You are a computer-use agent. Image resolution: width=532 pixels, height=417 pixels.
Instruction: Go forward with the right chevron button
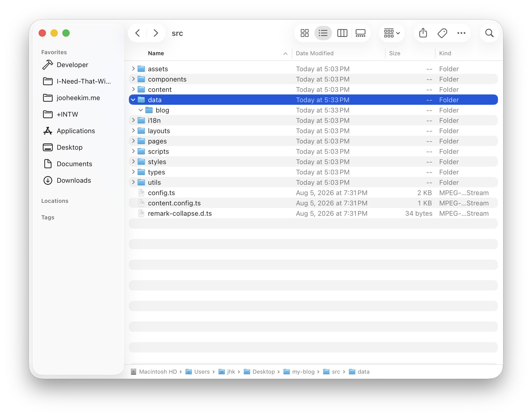pos(156,33)
